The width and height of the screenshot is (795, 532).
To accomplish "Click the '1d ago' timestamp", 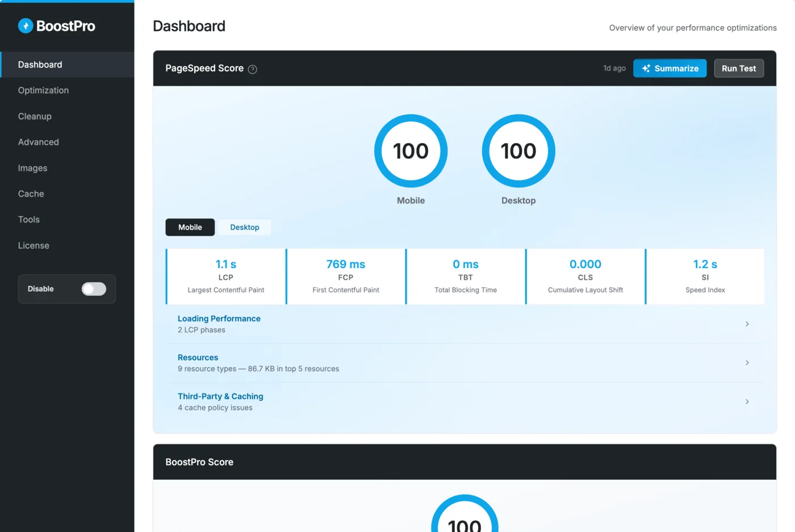I will point(614,68).
